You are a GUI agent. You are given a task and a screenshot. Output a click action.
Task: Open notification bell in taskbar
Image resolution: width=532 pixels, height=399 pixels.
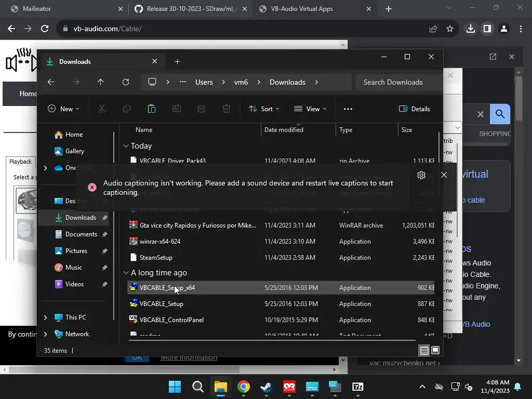click(x=518, y=387)
